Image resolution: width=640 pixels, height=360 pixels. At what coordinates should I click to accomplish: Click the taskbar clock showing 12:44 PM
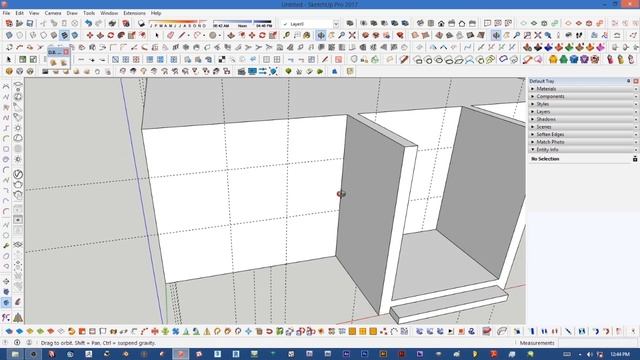(x=620, y=354)
